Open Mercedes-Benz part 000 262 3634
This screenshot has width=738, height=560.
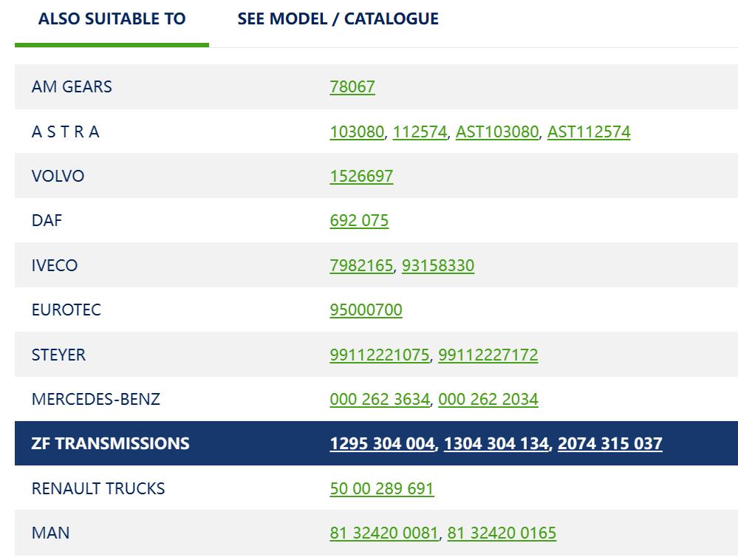[x=379, y=400]
